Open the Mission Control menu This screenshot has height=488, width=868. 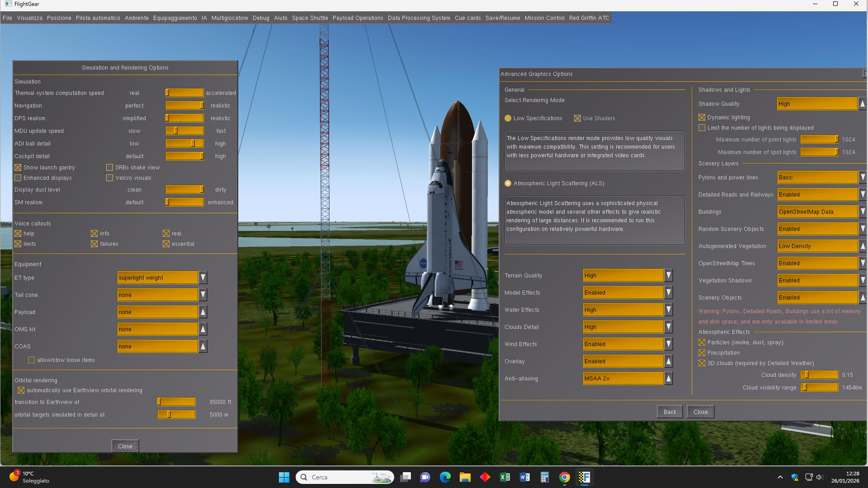544,18
